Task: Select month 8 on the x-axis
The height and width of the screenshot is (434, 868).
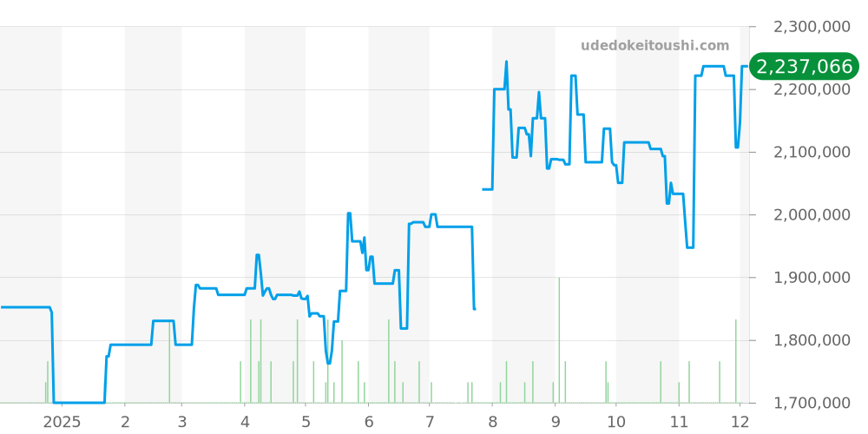Action: click(x=492, y=422)
